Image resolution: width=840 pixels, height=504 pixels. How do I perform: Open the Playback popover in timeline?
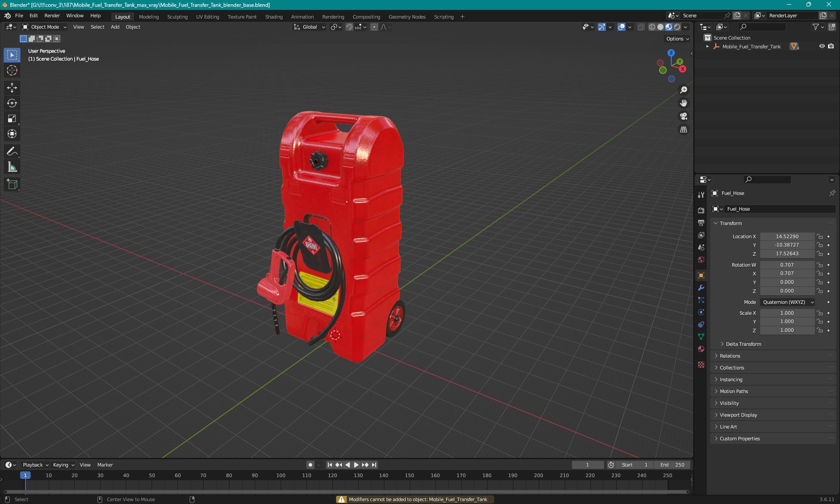point(35,465)
